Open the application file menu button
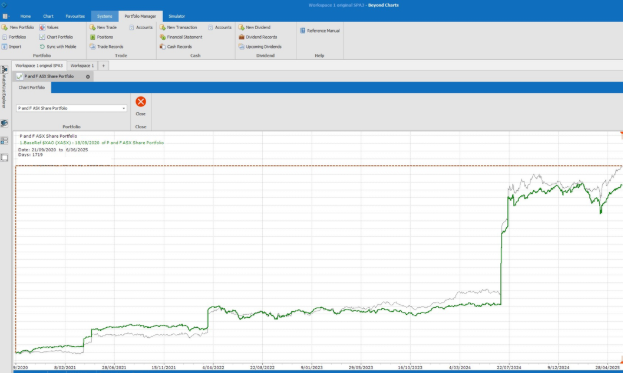623x373 pixels. click(x=6, y=16)
